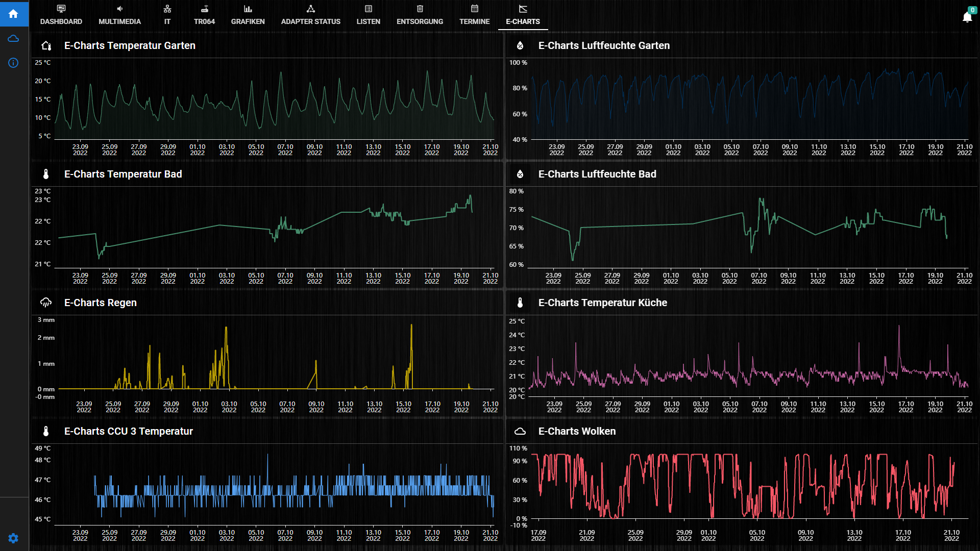Click inside the Temperatur Garten green chart
Screen dimensions: 980x551
coord(275,101)
